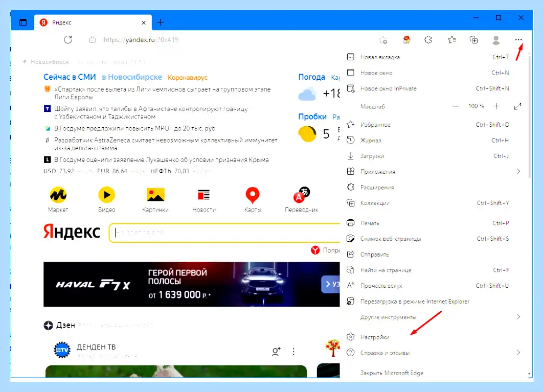Open Шойгу Афганистан news headline
Viewport: 544px width, 392px height.
tap(151, 113)
